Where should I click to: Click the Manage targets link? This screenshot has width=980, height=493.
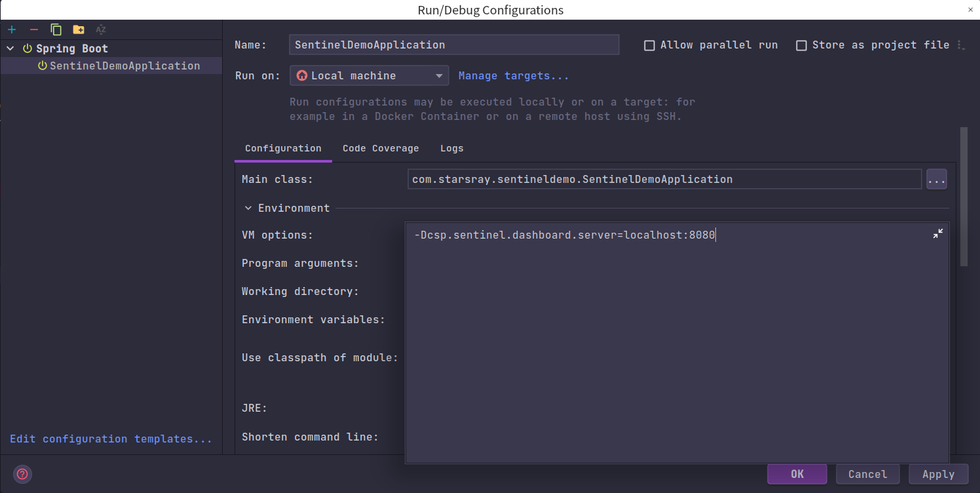click(514, 75)
